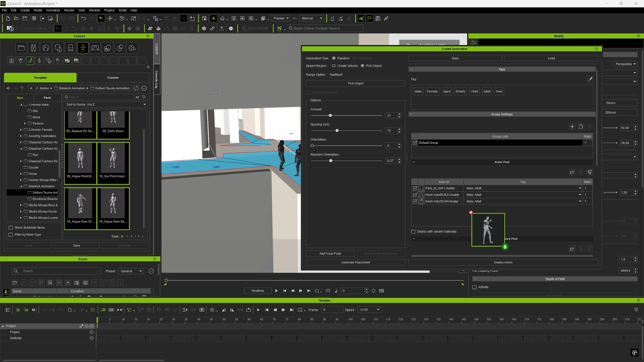This screenshot has height=362, width=644.
Task: Open the Plugins menu
Action: coord(109,10)
